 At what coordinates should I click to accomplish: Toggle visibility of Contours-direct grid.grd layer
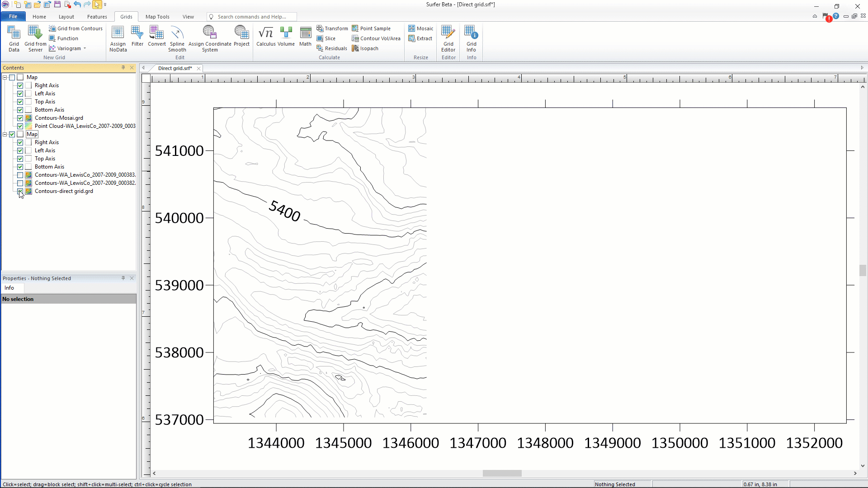pyautogui.click(x=20, y=191)
